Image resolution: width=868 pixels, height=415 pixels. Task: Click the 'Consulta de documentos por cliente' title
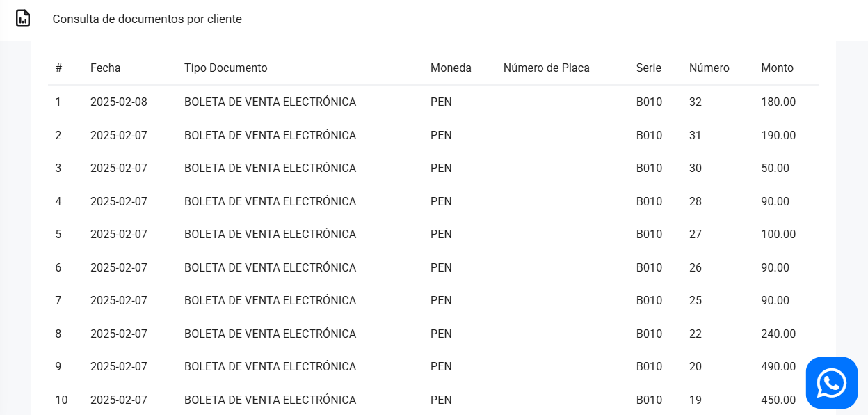147,19
